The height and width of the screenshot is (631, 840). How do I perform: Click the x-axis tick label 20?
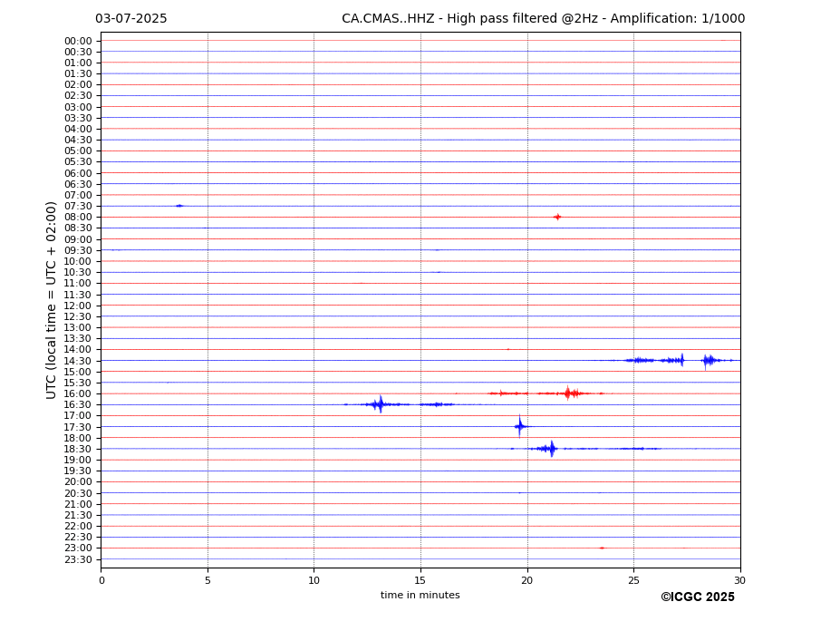(527, 580)
